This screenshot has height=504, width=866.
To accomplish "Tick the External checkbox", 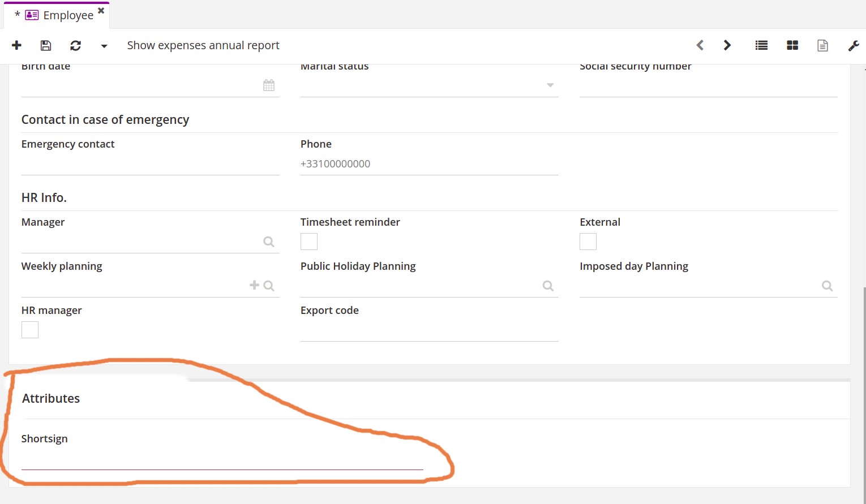I will pyautogui.click(x=588, y=242).
